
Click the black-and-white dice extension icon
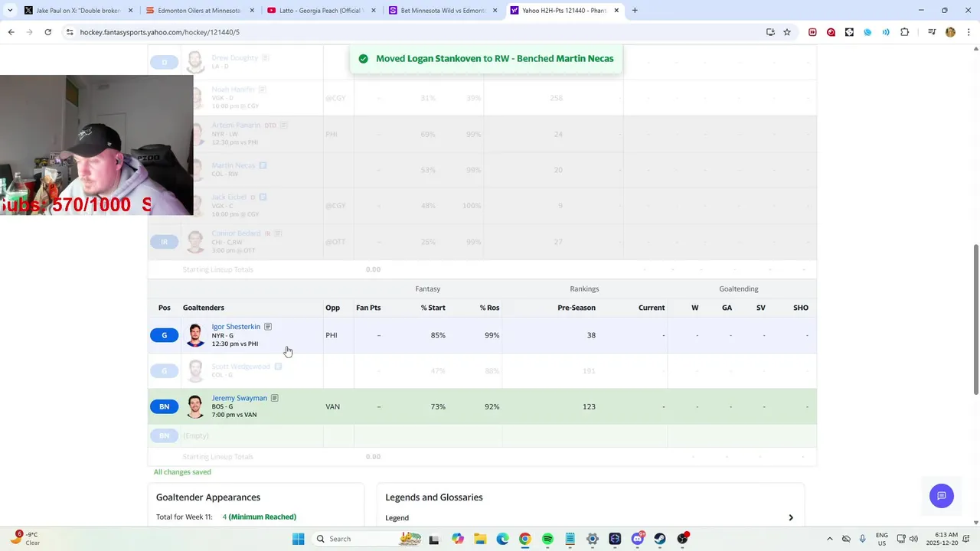click(x=849, y=32)
